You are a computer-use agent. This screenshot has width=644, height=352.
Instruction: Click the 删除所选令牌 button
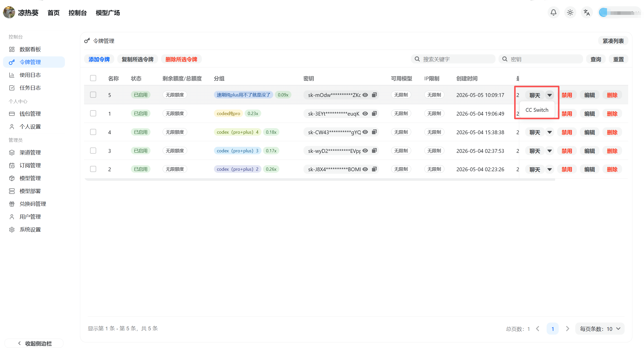pos(181,59)
